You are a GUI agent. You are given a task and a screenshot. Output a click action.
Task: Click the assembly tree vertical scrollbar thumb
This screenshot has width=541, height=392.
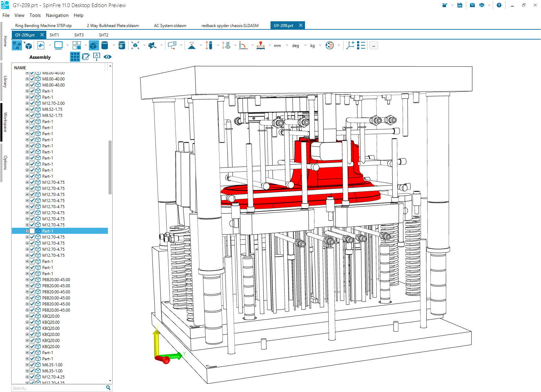[x=110, y=167]
